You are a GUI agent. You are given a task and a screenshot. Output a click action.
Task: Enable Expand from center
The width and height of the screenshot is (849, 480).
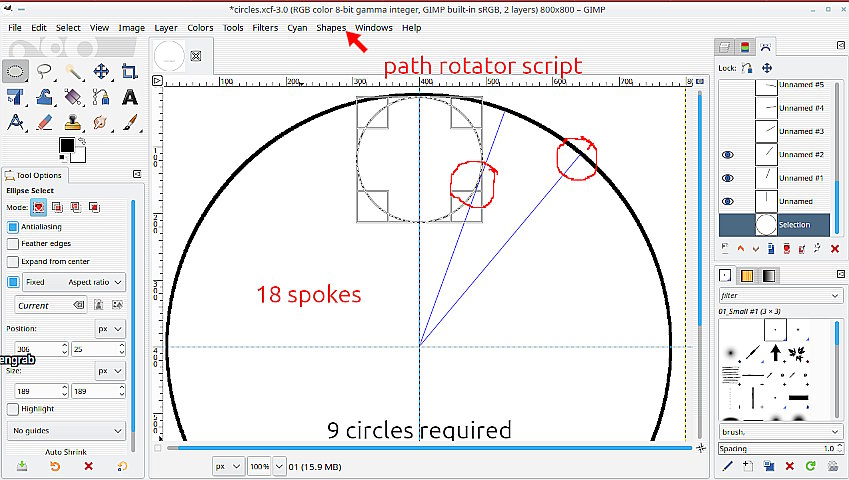13,262
